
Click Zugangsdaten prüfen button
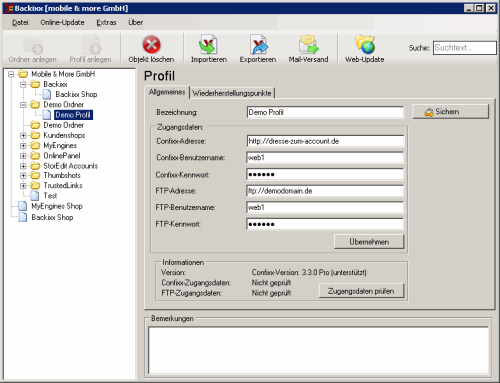(x=361, y=291)
